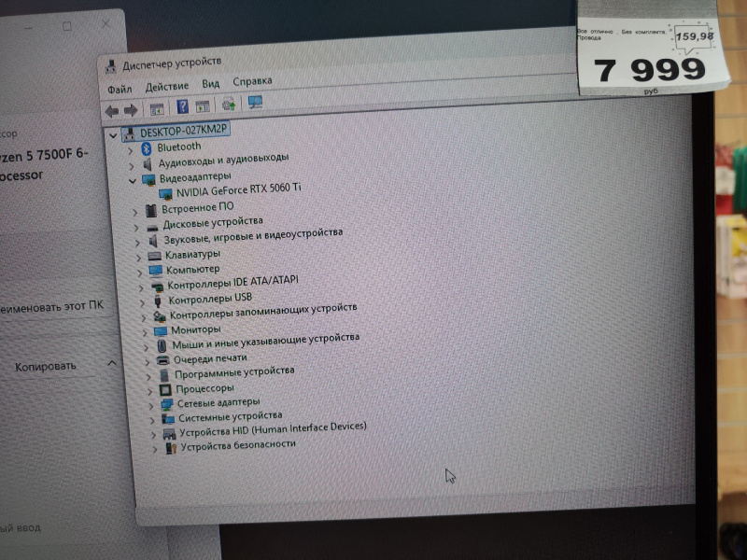Click the Процессоры CPU icon
Image resolution: width=747 pixels, height=560 pixels.
pos(165,390)
